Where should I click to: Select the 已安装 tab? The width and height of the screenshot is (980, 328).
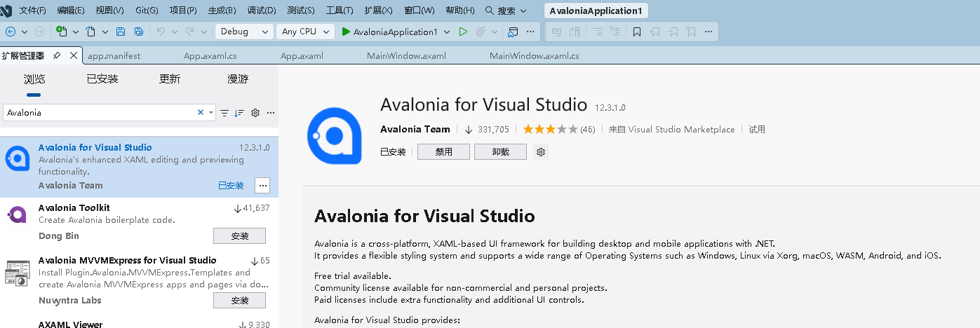coord(102,79)
